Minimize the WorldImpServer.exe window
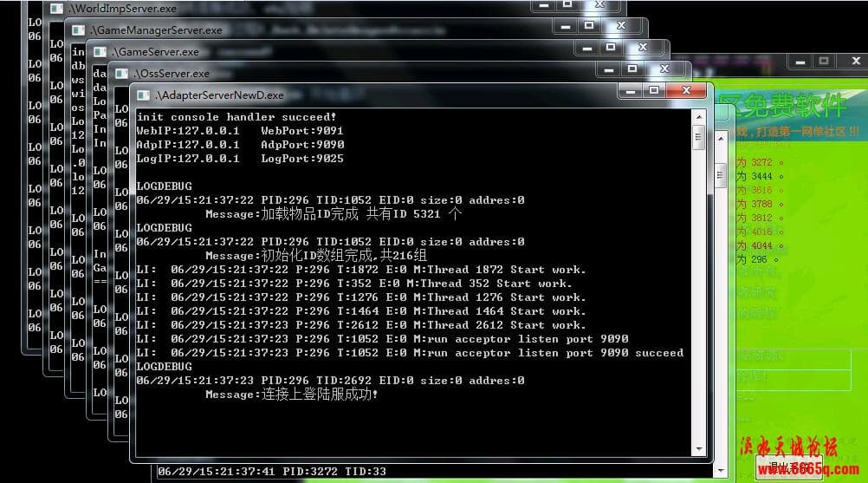 pos(544,5)
